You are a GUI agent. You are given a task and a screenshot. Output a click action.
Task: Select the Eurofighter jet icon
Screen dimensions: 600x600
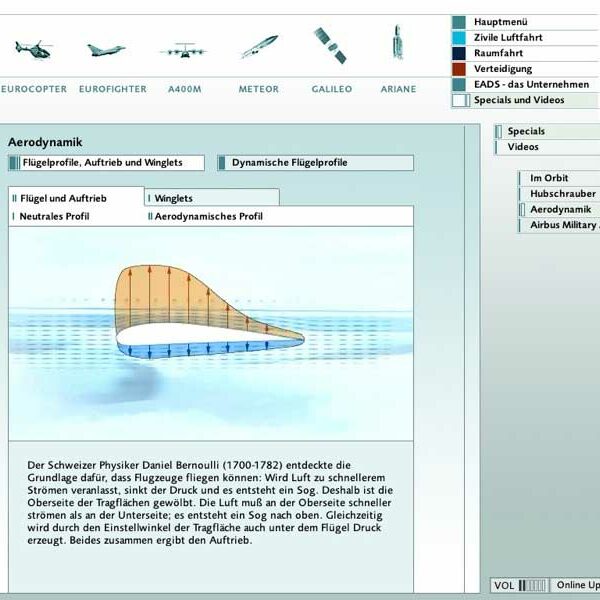(108, 48)
